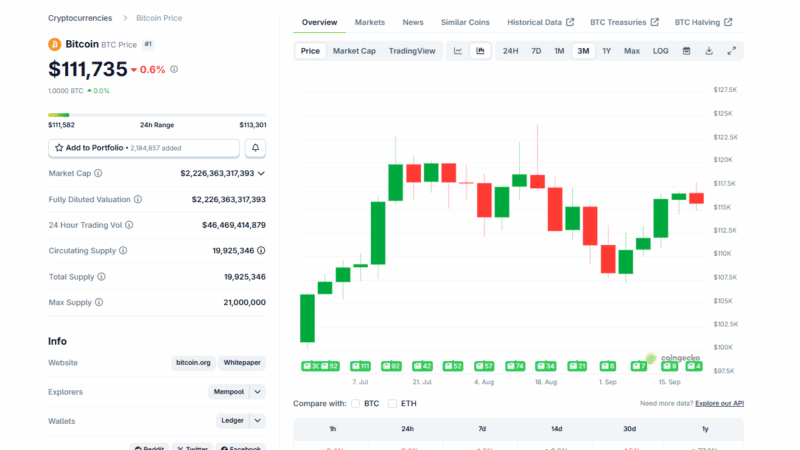Click the 14d column header
This screenshot has width=800, height=450.
click(556, 429)
